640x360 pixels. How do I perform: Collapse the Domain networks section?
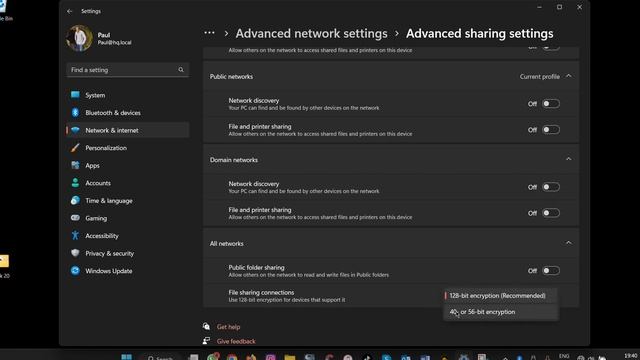569,160
